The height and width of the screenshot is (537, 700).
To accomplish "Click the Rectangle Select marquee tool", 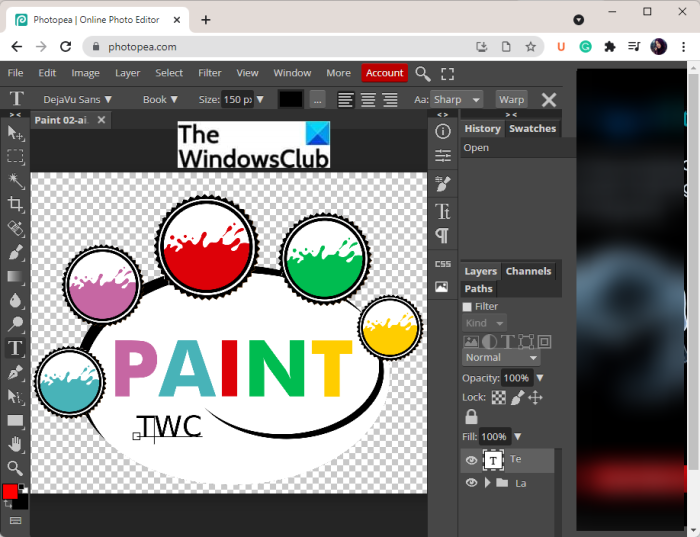I will [16, 156].
